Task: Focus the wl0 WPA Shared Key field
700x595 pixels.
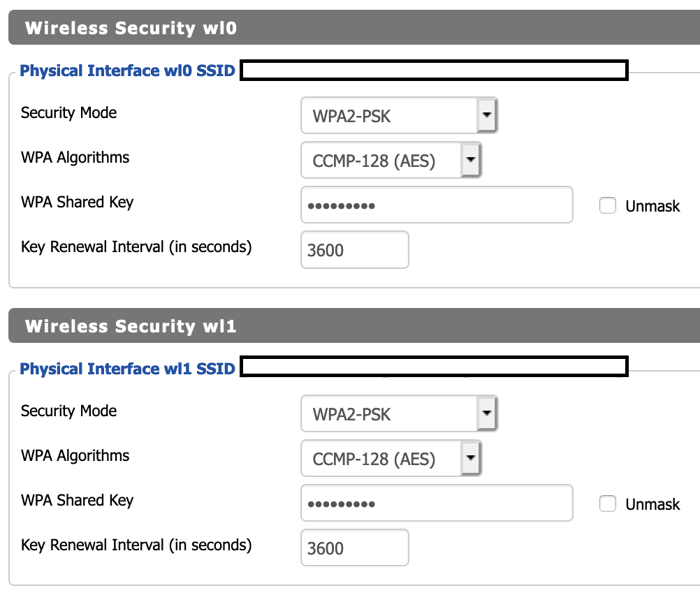Action: pos(437,205)
